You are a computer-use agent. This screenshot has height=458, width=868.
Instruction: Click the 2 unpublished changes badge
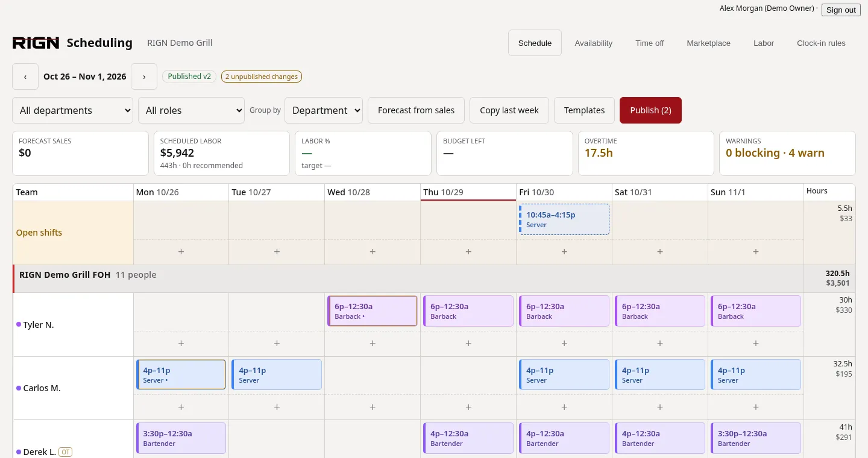tap(262, 77)
